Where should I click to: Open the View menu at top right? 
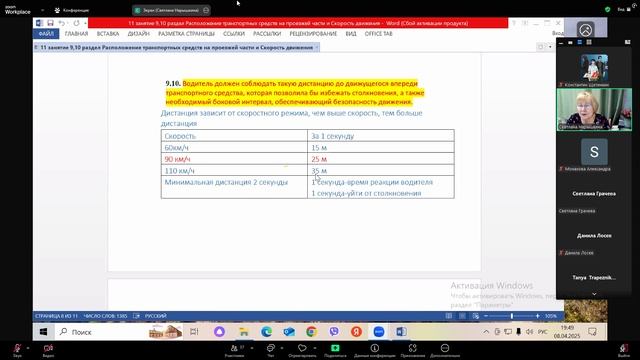[623, 9]
